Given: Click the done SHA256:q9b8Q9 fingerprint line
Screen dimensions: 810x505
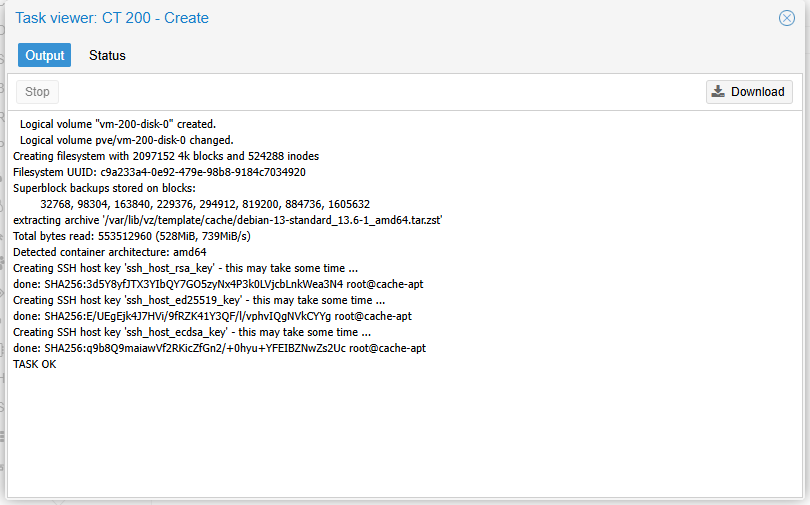Looking at the screenshot, I should pos(220,349).
